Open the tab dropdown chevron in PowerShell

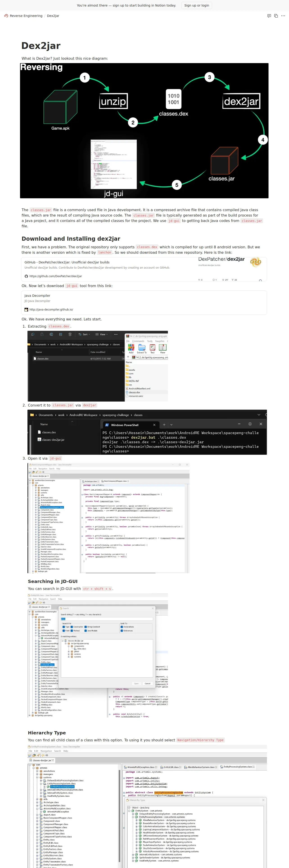(171, 425)
